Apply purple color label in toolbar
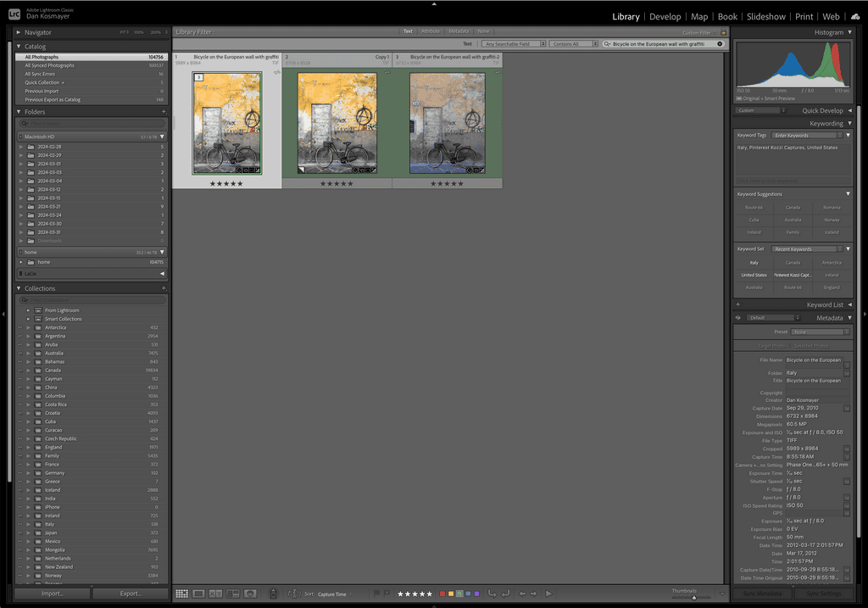This screenshot has width=868, height=608. tap(476, 594)
